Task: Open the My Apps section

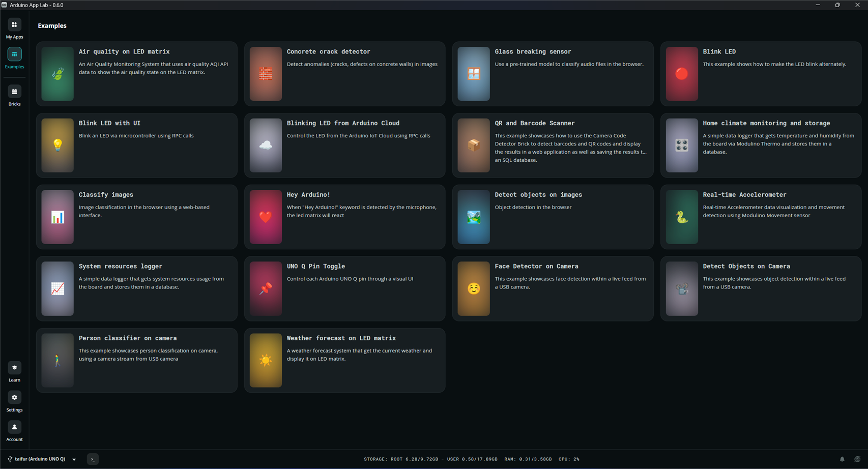Action: click(x=14, y=29)
